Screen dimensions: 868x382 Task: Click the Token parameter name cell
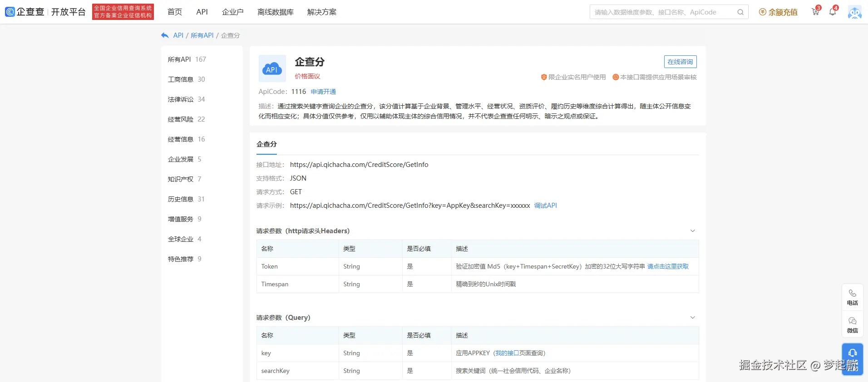[x=298, y=266]
